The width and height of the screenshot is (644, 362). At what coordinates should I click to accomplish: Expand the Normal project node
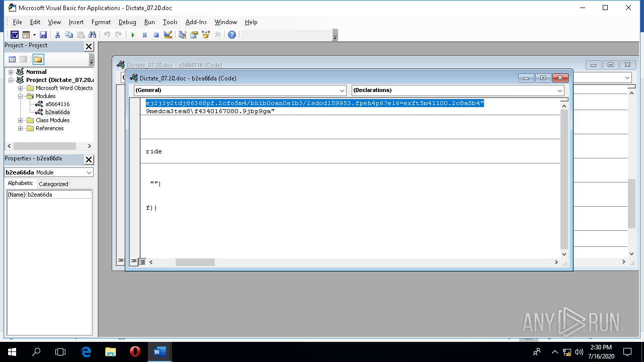click(x=11, y=72)
